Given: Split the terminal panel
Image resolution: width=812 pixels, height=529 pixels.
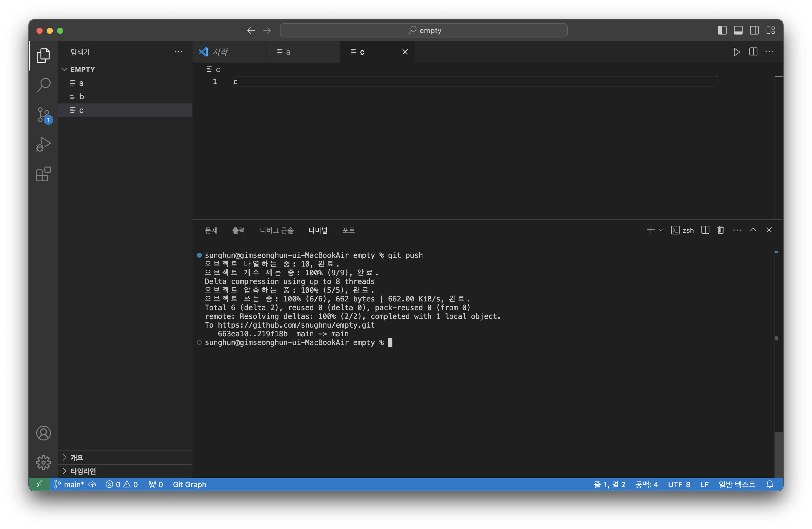Looking at the screenshot, I should click(705, 230).
